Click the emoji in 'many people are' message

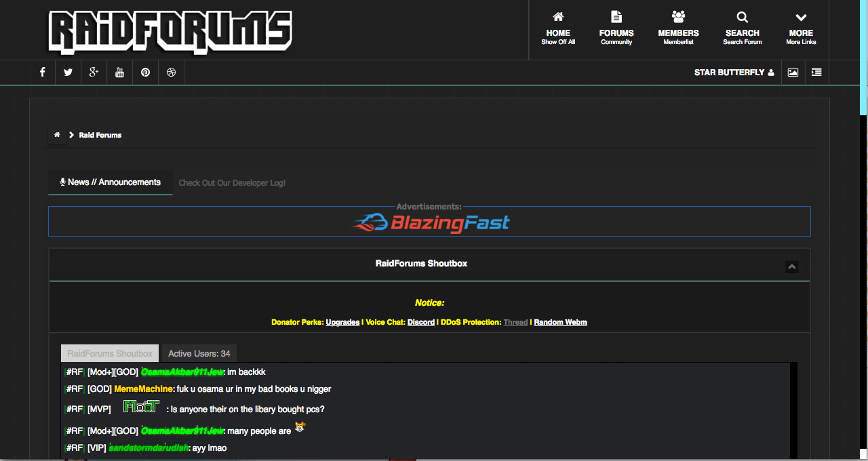pyautogui.click(x=300, y=427)
